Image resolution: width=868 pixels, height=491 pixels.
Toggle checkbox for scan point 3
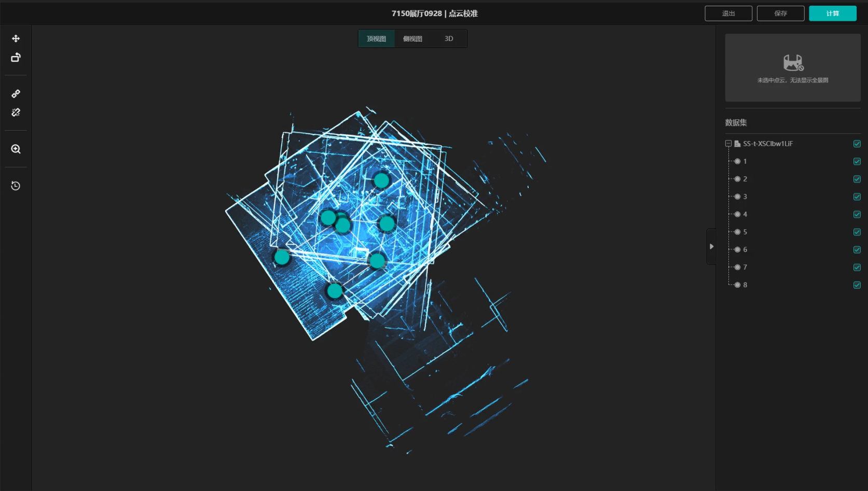[857, 197]
